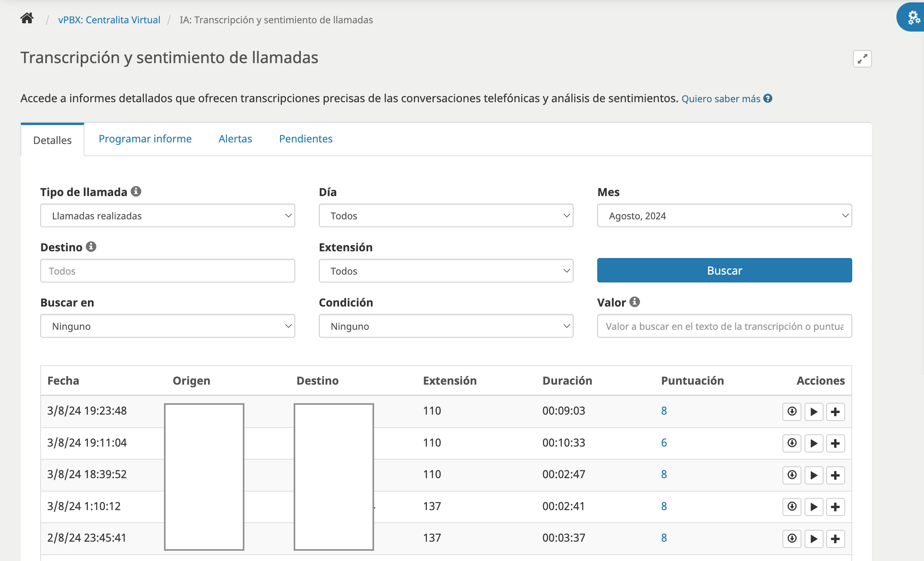Download recording of call 3/8/24 19:11:04

792,443
